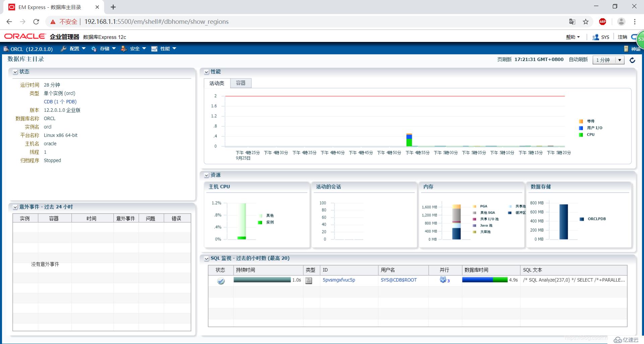Image resolution: width=644 pixels, height=344 pixels.
Task: Click the database time bar 4.9s
Action: (x=485, y=280)
